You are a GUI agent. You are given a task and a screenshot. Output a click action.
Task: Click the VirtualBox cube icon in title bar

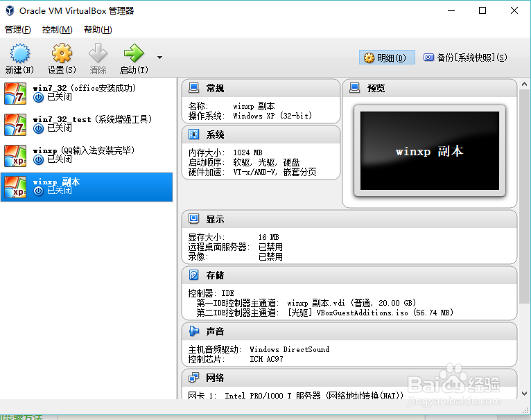10,11
